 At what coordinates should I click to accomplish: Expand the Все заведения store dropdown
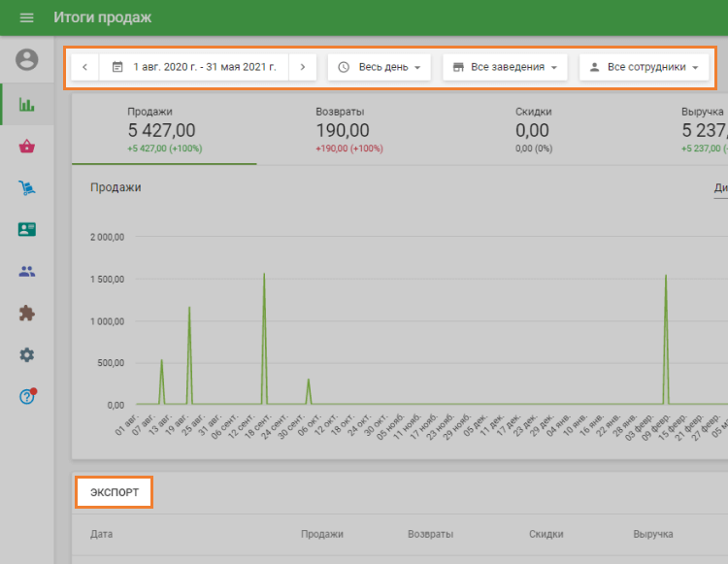(505, 67)
